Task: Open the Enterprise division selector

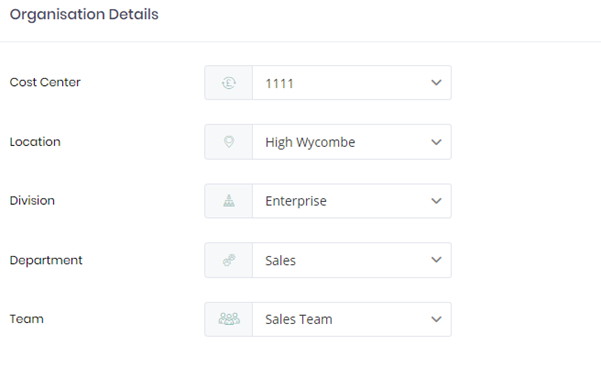Action: tap(351, 201)
